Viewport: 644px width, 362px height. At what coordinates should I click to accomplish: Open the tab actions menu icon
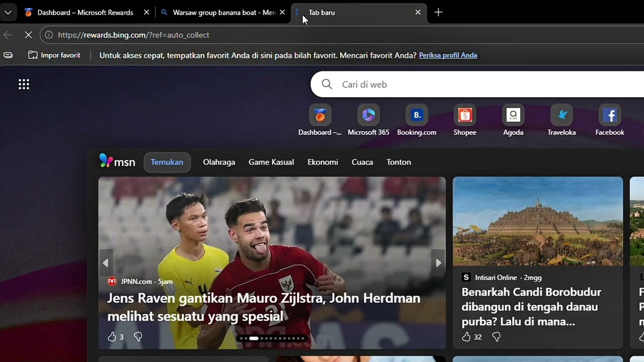(x=8, y=55)
